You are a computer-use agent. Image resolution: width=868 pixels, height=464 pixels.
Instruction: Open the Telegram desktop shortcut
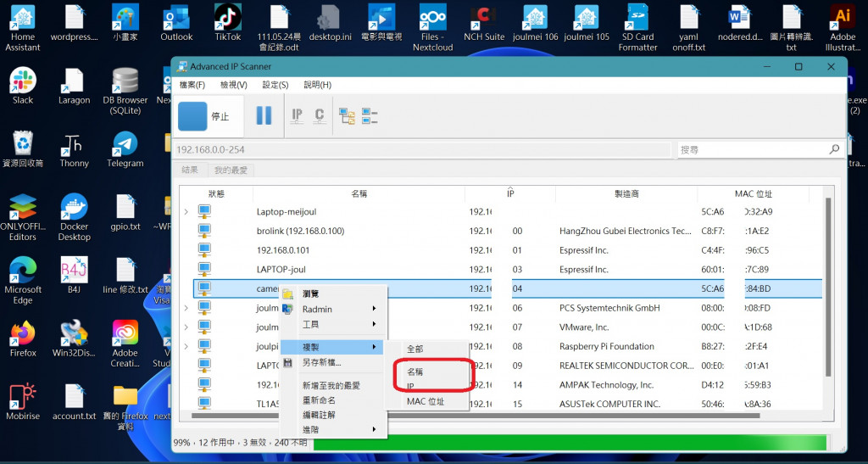pos(125,149)
